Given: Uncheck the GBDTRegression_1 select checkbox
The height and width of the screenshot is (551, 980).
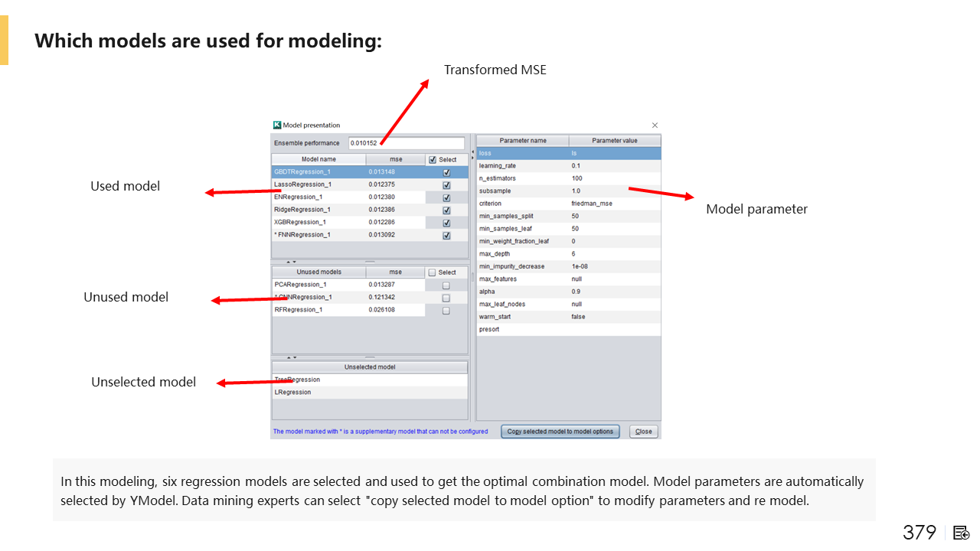Looking at the screenshot, I should coord(446,172).
